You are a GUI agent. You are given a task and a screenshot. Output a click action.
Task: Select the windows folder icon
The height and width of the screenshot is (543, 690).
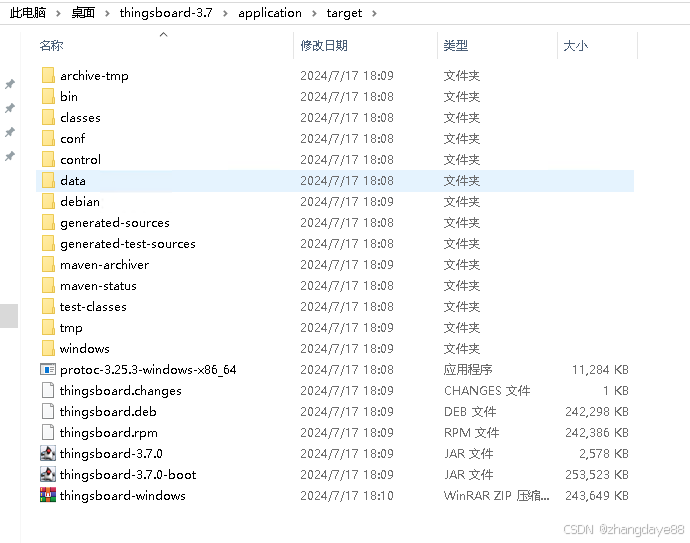click(x=48, y=349)
